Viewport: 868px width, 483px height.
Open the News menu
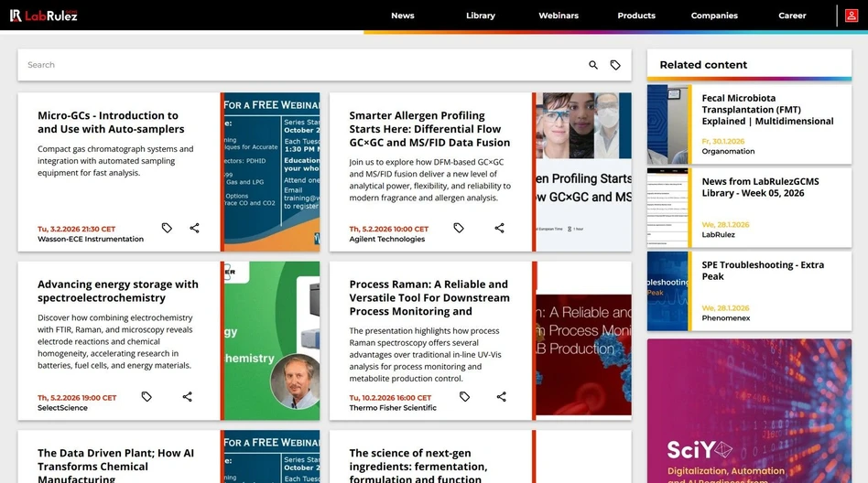coord(403,16)
